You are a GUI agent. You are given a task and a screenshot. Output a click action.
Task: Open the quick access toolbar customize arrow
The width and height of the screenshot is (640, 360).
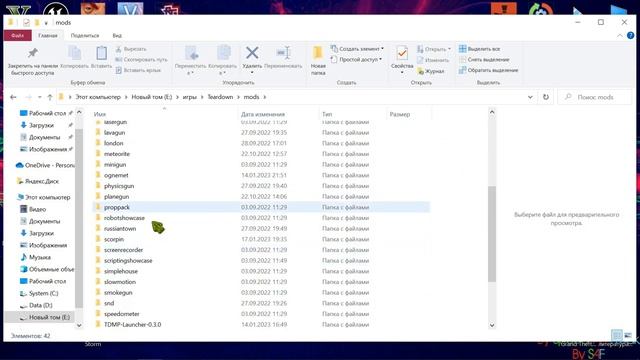pyautogui.click(x=46, y=23)
